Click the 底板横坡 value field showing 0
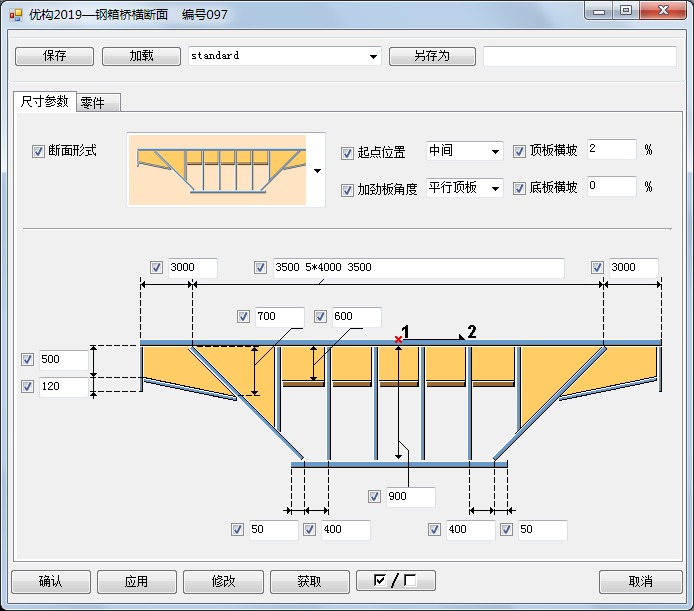This screenshot has width=694, height=611. [612, 186]
